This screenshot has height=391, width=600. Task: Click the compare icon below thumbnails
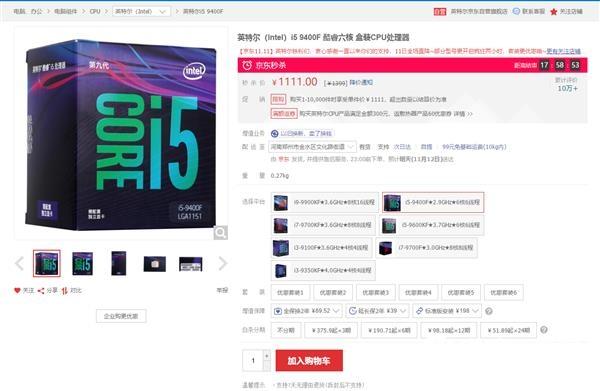point(64,291)
